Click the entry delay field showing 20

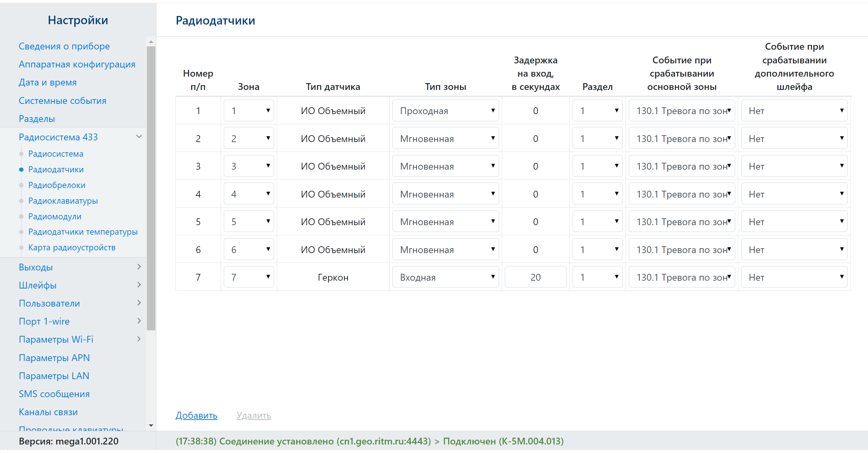click(x=535, y=277)
